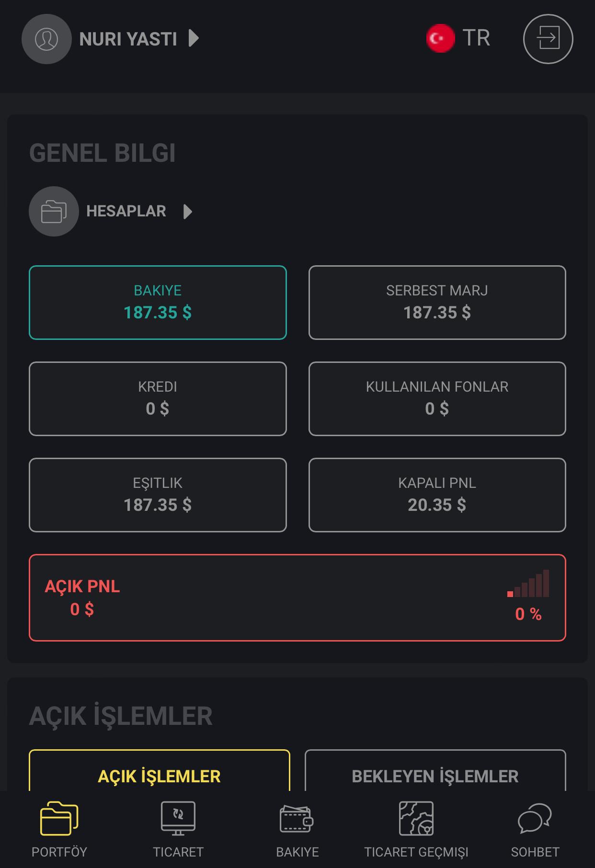The image size is (595, 868).
Task: Expand the Hesaplar accounts arrow
Action: (x=188, y=211)
